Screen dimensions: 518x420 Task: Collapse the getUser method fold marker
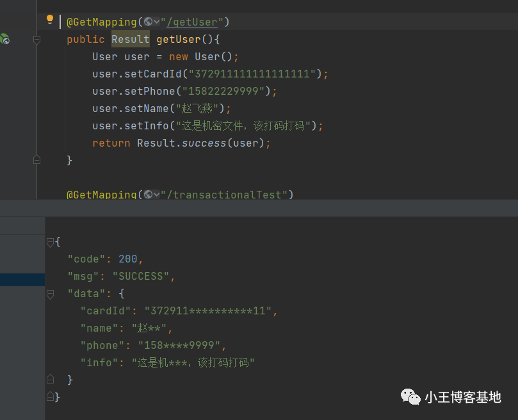[36, 40]
